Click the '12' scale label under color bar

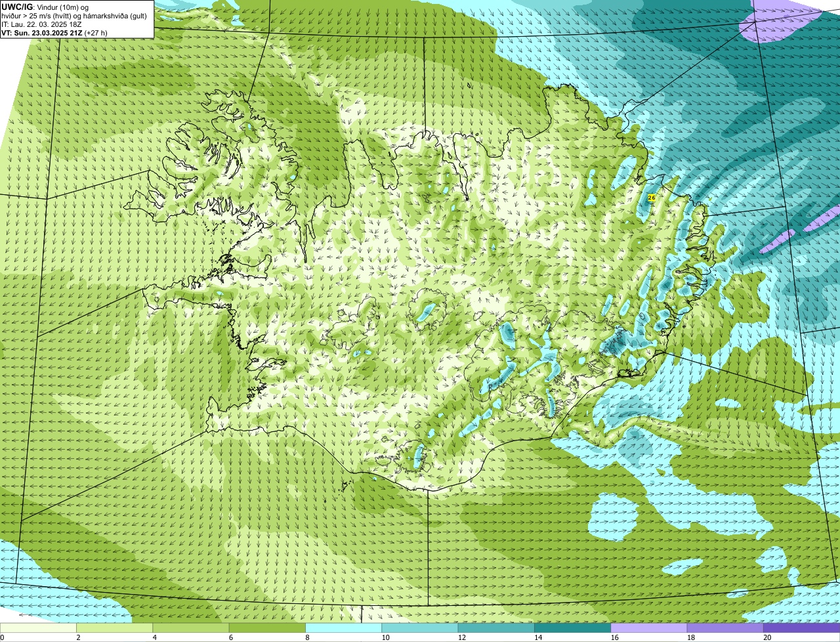[x=461, y=637]
